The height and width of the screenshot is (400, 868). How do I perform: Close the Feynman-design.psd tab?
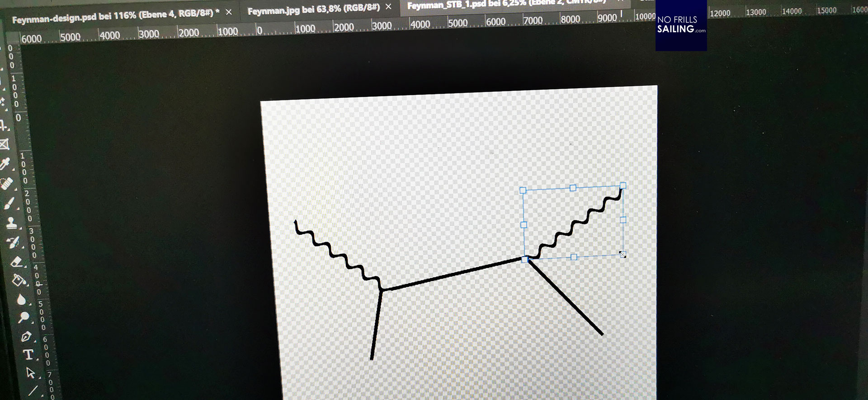[229, 12]
